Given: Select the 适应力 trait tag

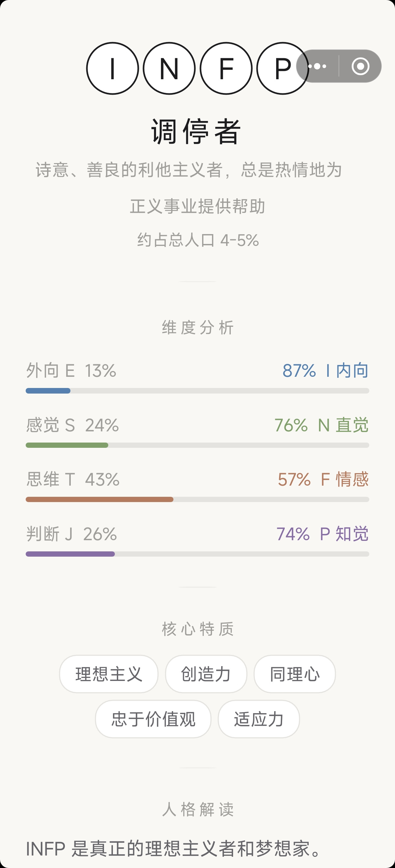Looking at the screenshot, I should 259,719.
